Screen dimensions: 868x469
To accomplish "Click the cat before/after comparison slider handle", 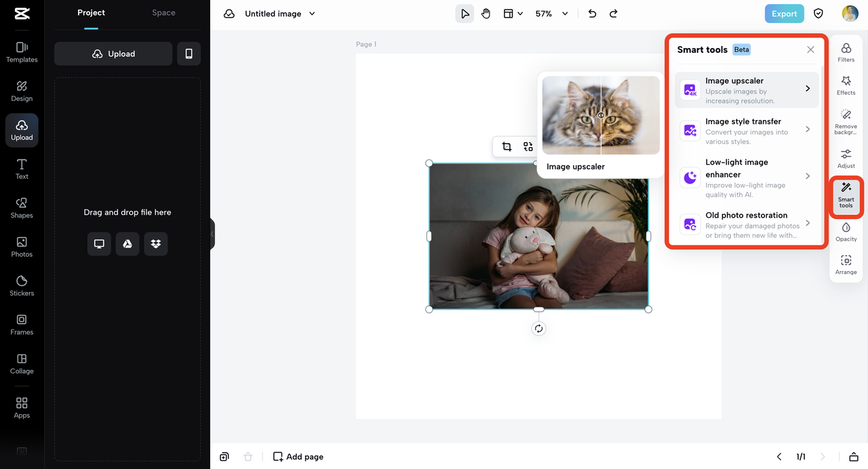I will [x=601, y=115].
